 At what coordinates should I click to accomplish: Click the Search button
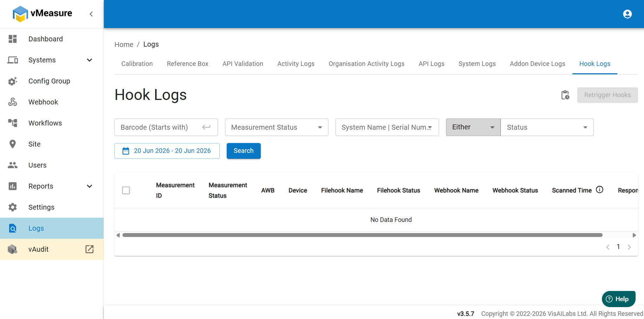pos(244,151)
